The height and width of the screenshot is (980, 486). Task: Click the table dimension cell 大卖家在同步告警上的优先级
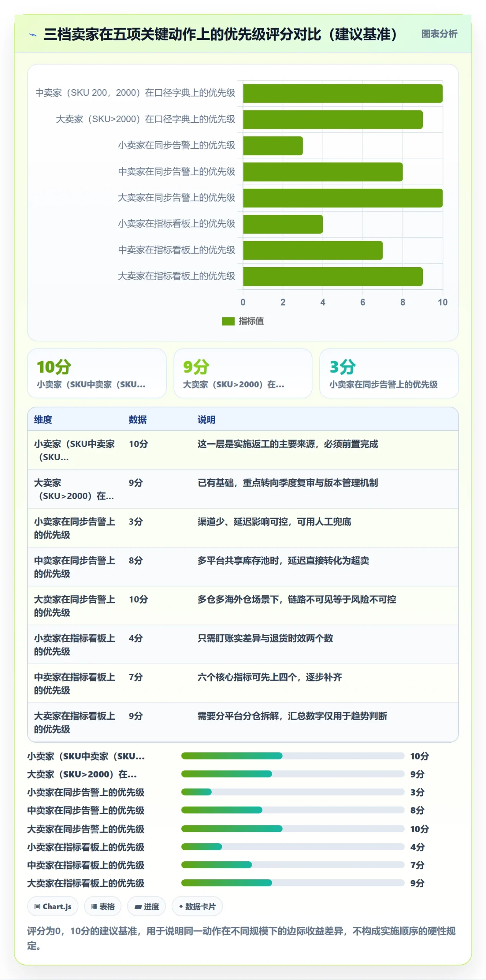75,606
